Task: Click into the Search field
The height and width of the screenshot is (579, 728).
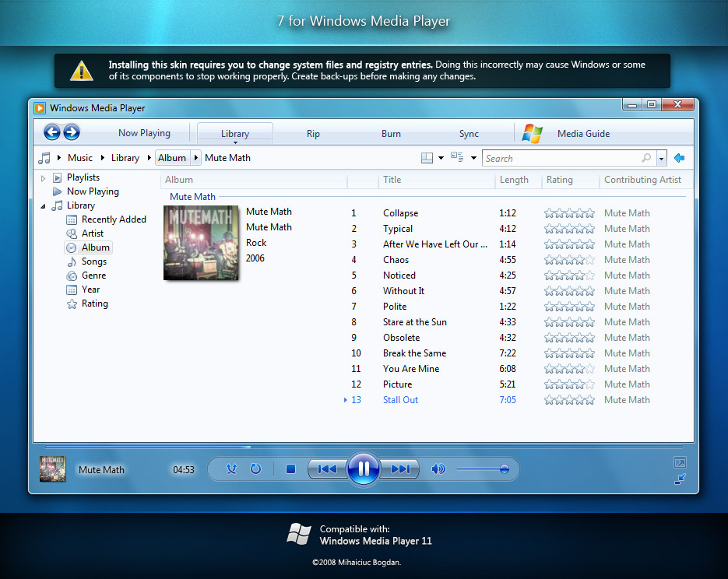Action: 561,158
